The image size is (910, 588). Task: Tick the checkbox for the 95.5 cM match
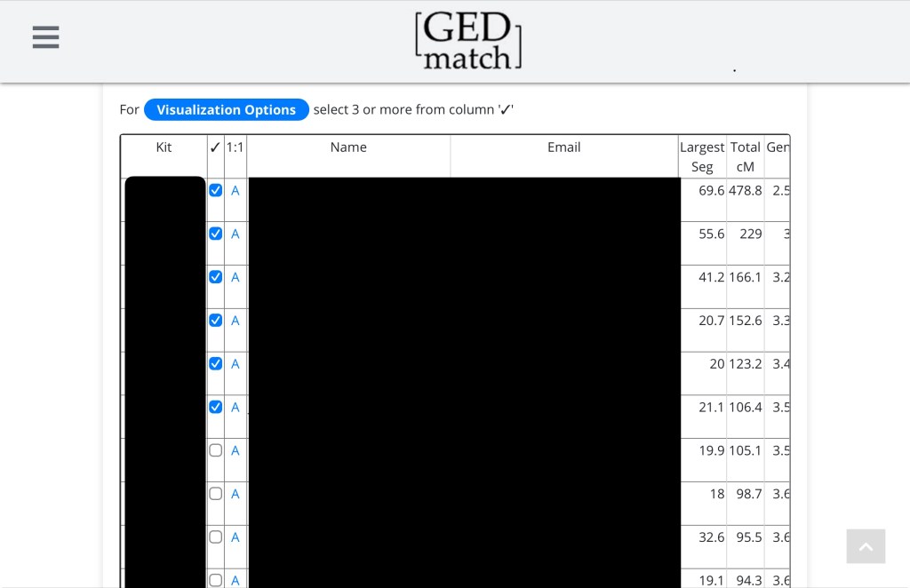[x=216, y=536]
